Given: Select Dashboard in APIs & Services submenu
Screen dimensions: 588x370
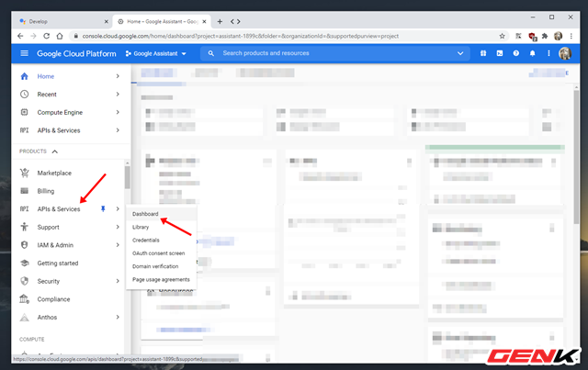Looking at the screenshot, I should point(162,214).
